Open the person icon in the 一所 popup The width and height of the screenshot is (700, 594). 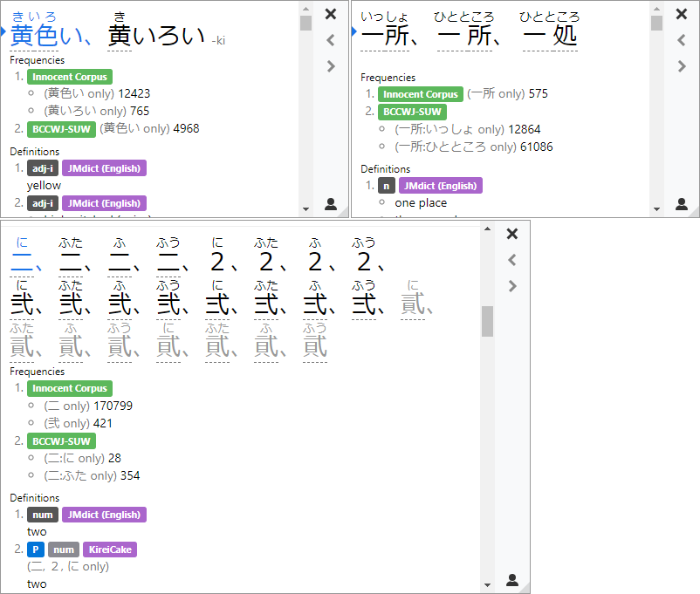click(682, 203)
